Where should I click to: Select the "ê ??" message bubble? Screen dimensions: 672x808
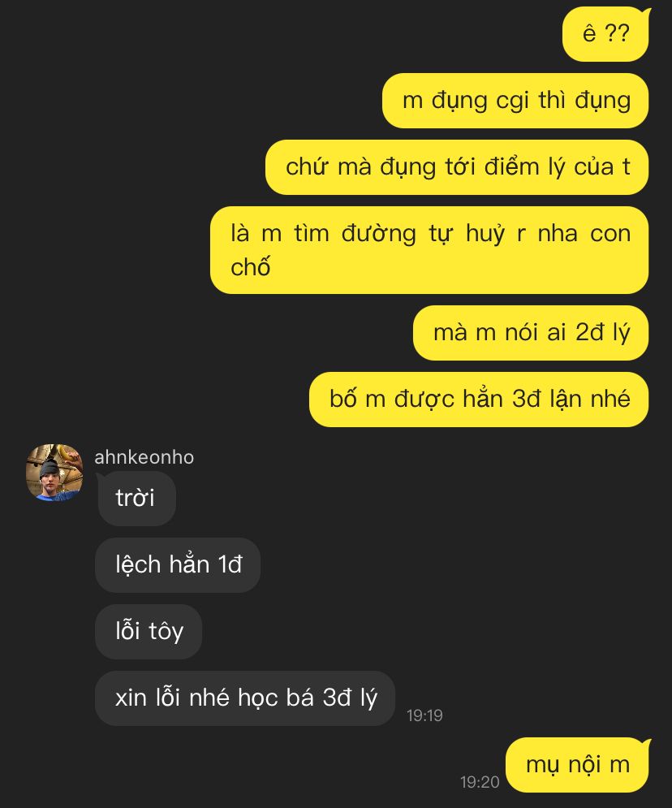coord(606,34)
